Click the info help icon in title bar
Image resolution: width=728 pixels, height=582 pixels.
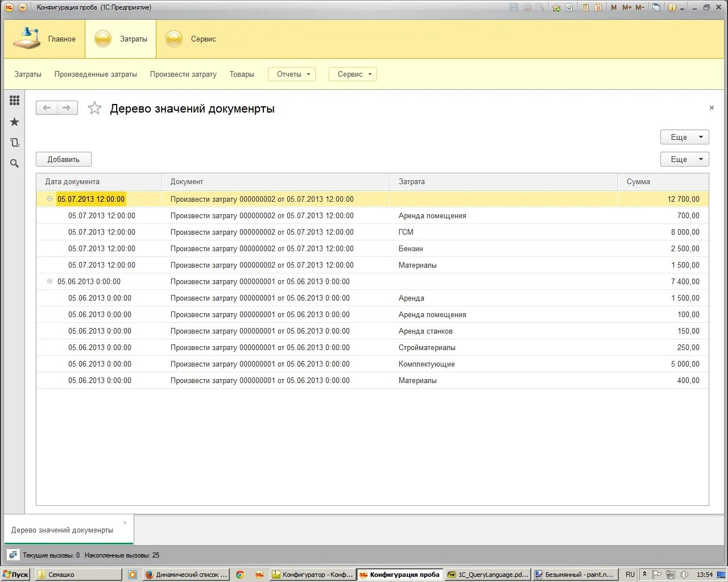click(672, 7)
